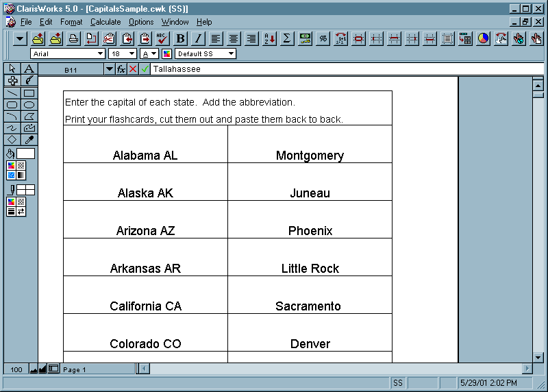Click the AutoSum sigma toolbar icon
Viewport: 548px width, 392px height.
[287, 39]
